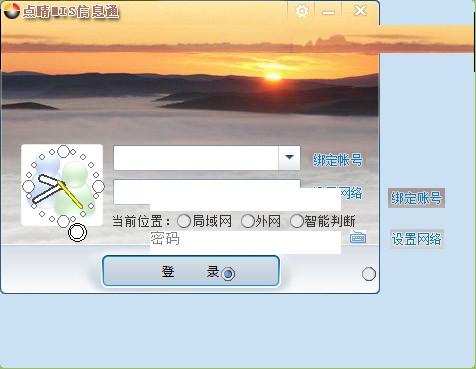Click the 绑定帐号 gray label outside the window

tap(416, 198)
